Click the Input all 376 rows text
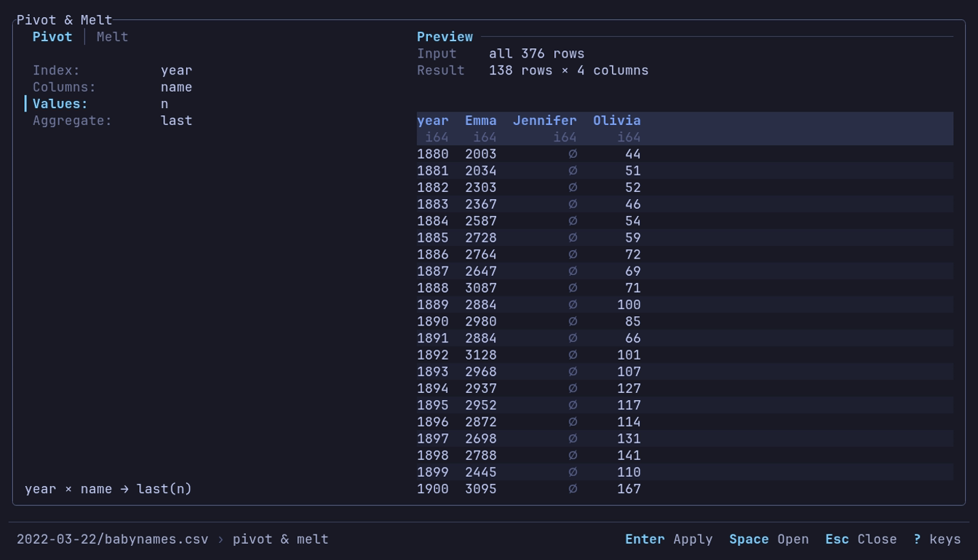This screenshot has height=560, width=978. point(500,54)
